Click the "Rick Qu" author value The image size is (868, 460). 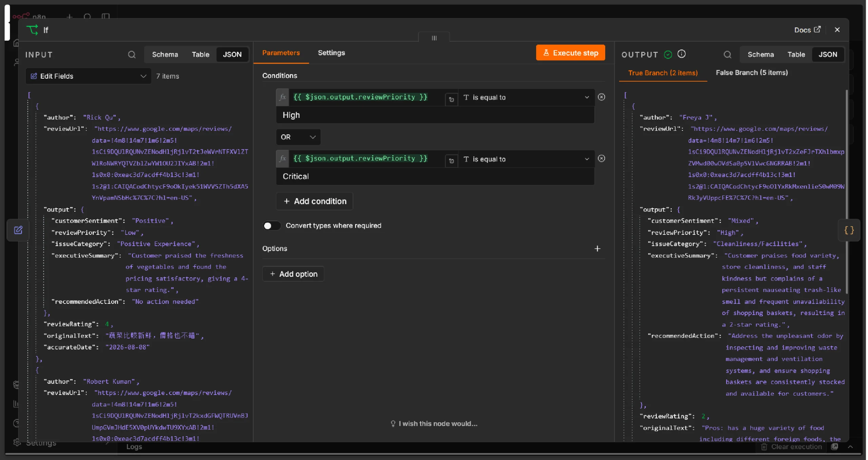pos(100,118)
